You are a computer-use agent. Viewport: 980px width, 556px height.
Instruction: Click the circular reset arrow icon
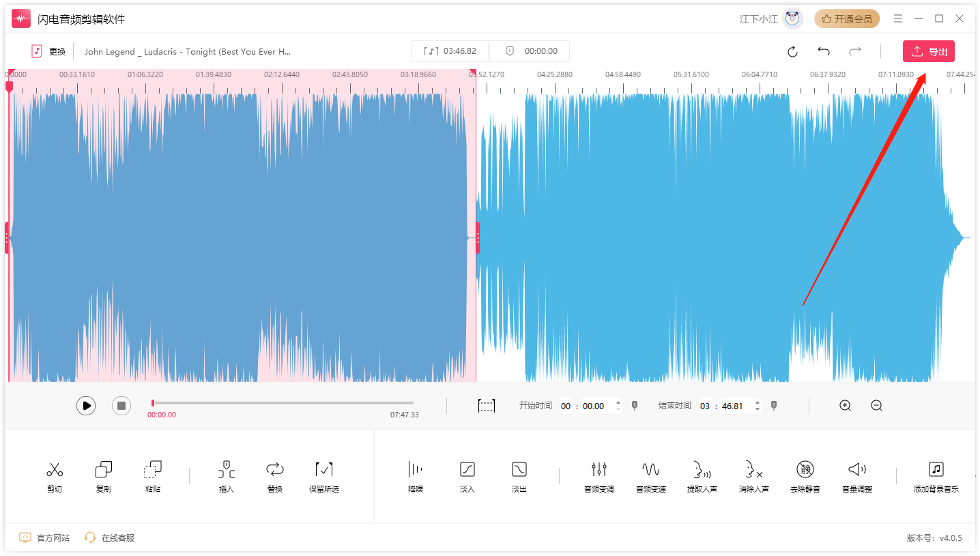792,51
